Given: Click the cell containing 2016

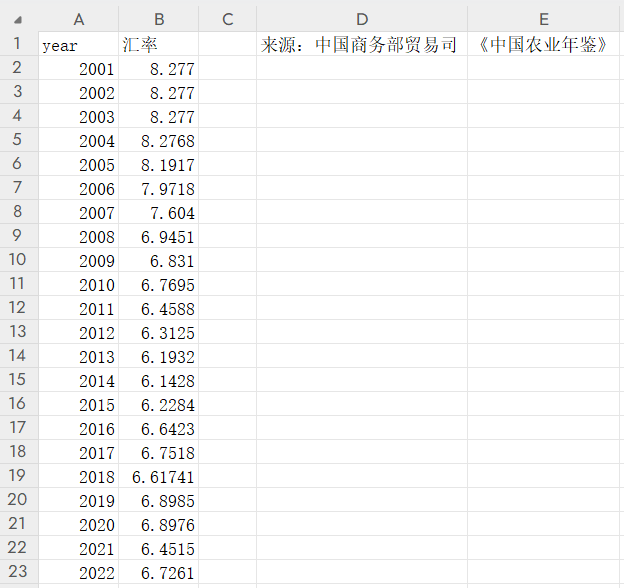Looking at the screenshot, I should click(78, 428).
